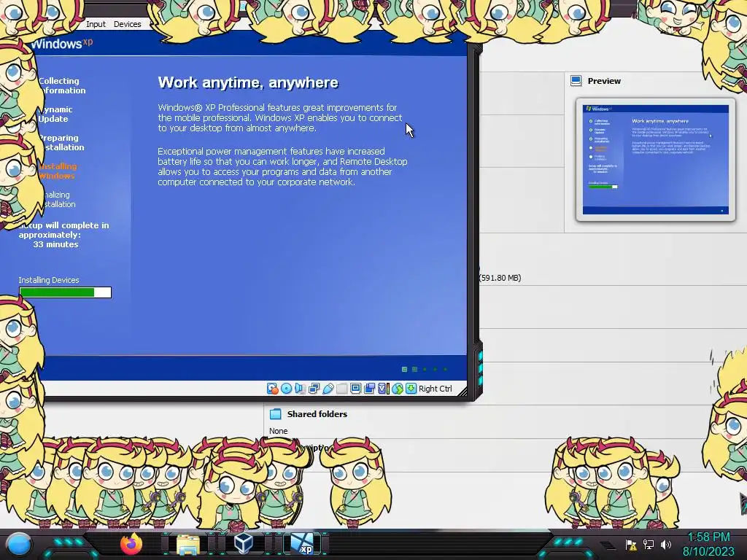Click the network adapters indicator icon
Image resolution: width=747 pixels, height=560 pixels.
pos(314,389)
